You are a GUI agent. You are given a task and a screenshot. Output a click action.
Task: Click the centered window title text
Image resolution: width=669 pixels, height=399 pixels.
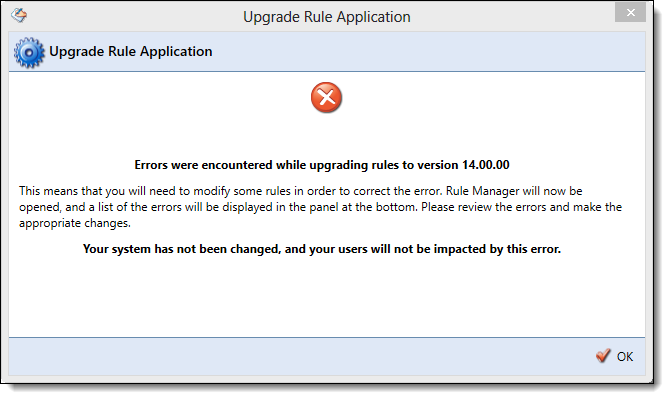point(327,17)
